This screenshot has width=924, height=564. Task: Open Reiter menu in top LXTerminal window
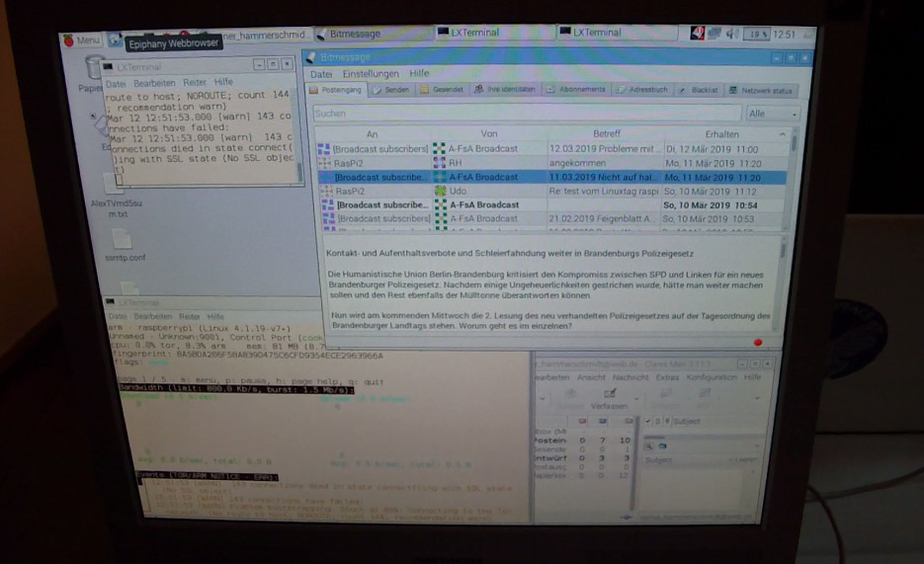click(195, 82)
